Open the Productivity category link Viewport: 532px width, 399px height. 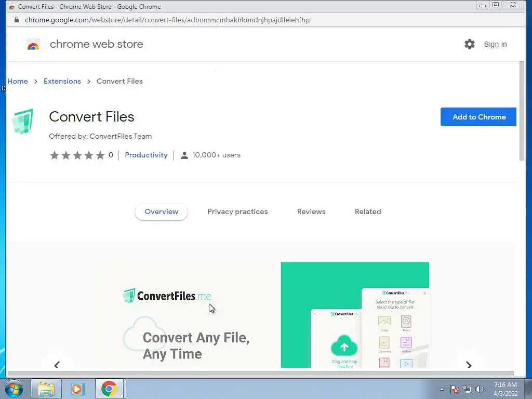[x=146, y=155]
